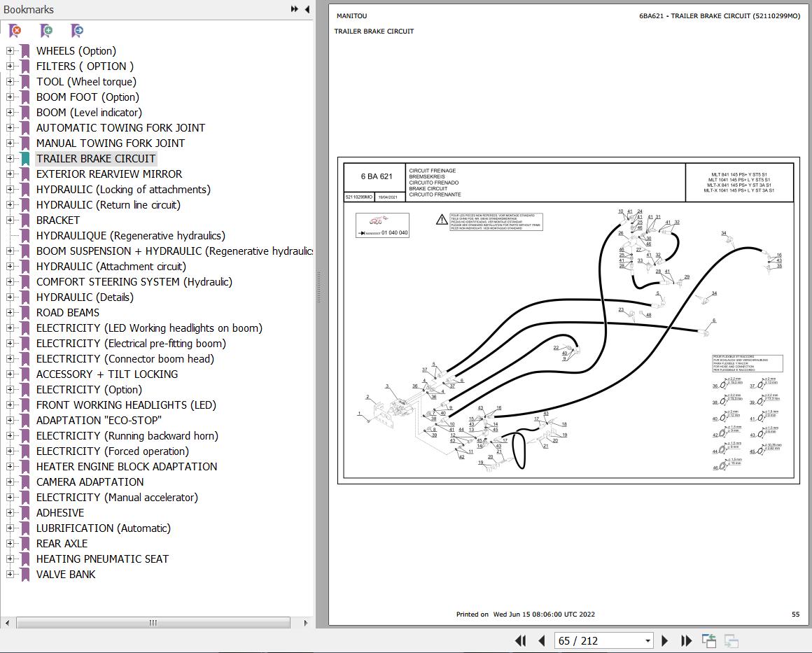Click the delete bookmark icon

coord(15,31)
